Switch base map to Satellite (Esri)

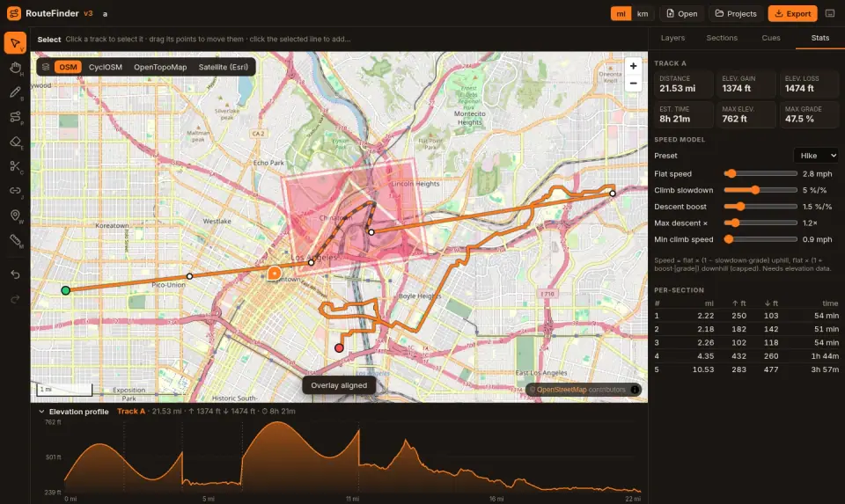pos(223,67)
